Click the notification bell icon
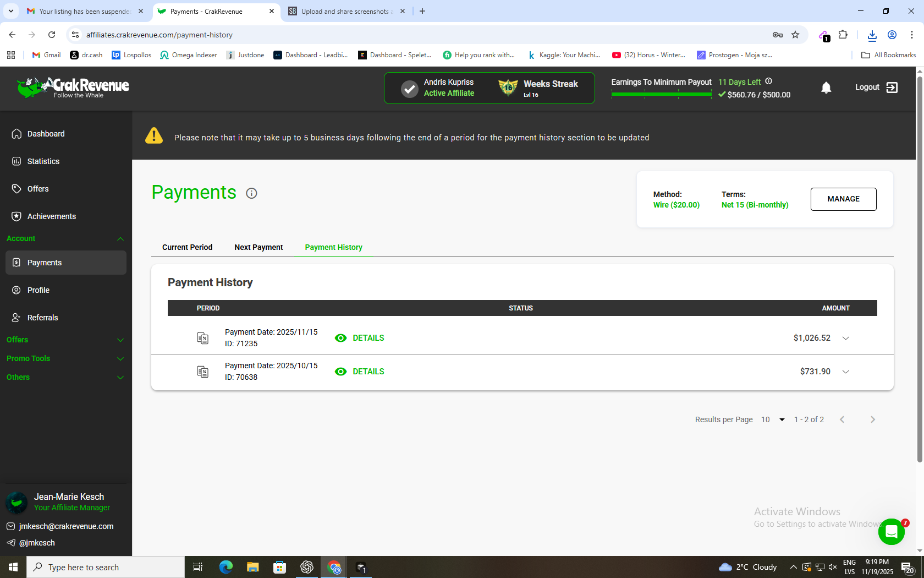Image resolution: width=924 pixels, height=578 pixels. (x=826, y=88)
